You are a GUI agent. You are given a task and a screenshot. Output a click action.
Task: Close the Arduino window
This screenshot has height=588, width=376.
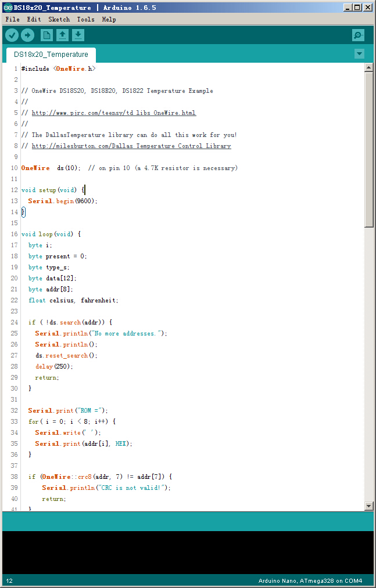pos(367,8)
